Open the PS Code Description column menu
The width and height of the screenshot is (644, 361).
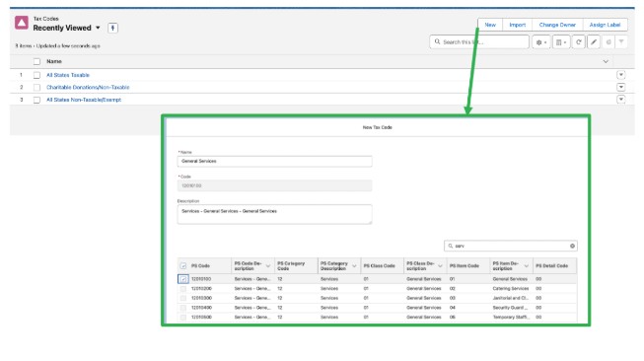tap(268, 266)
